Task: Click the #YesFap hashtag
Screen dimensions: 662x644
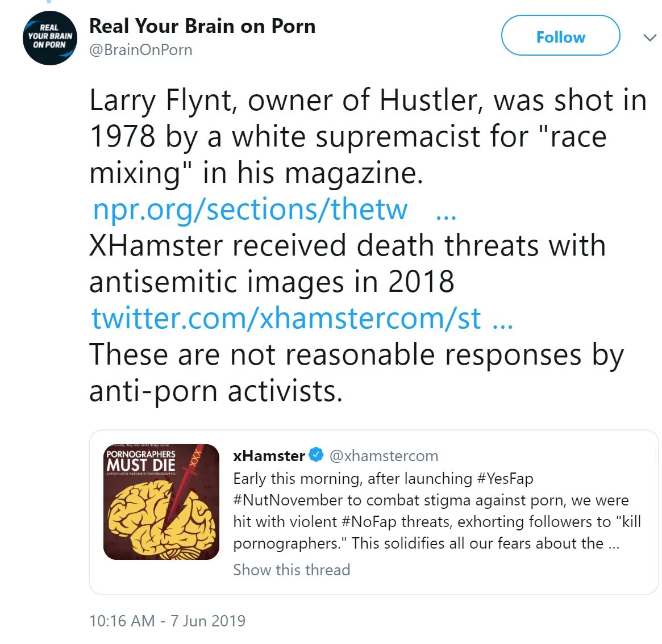Action: point(505,478)
